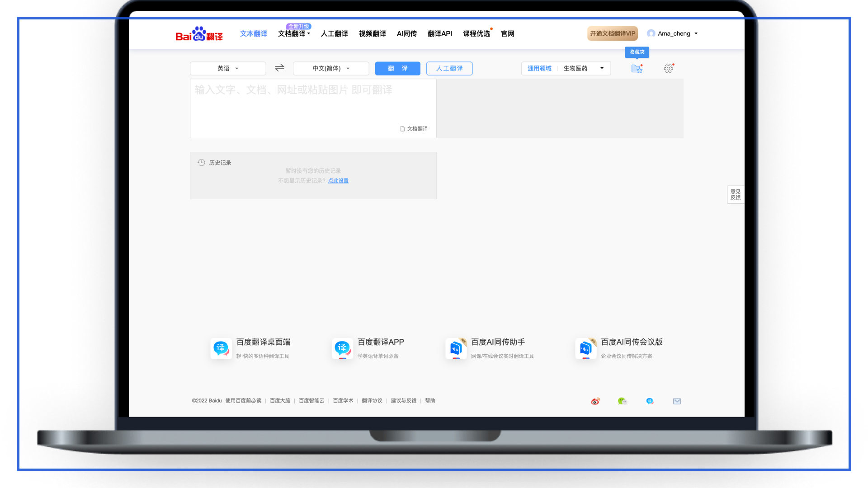Open Baidu Translate's Weibo page icon
Viewport: 868px width, 488px height.
595,401
